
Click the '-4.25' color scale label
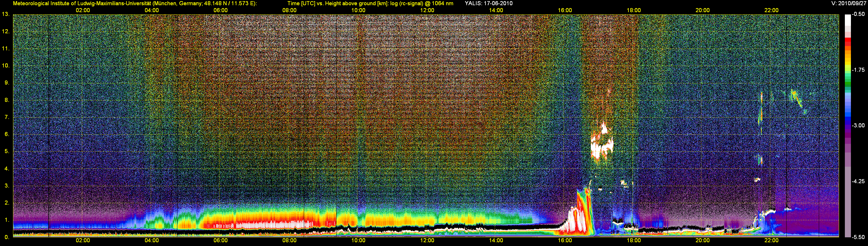[x=858, y=181]
